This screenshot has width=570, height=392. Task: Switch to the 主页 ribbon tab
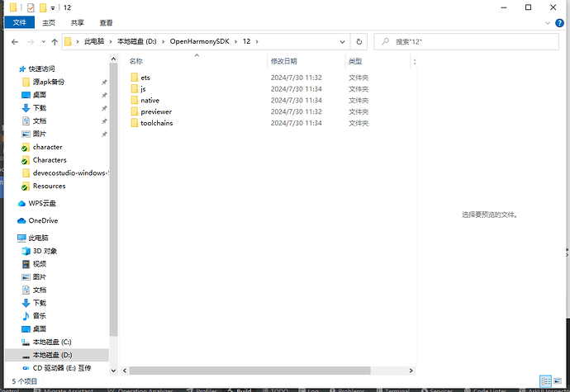49,22
